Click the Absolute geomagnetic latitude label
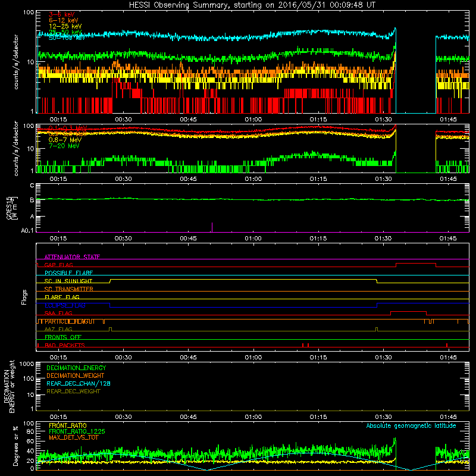Image resolution: width=476 pixels, height=476 pixels. click(x=411, y=425)
